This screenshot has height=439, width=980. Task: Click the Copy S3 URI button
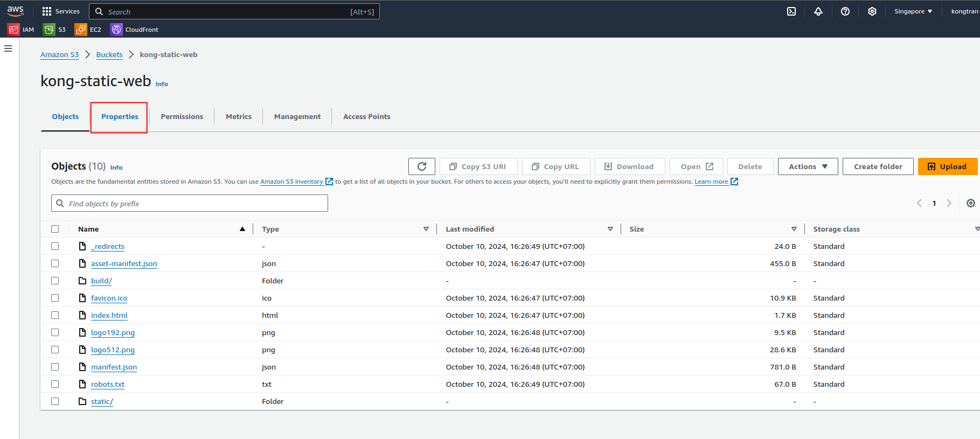[478, 166]
